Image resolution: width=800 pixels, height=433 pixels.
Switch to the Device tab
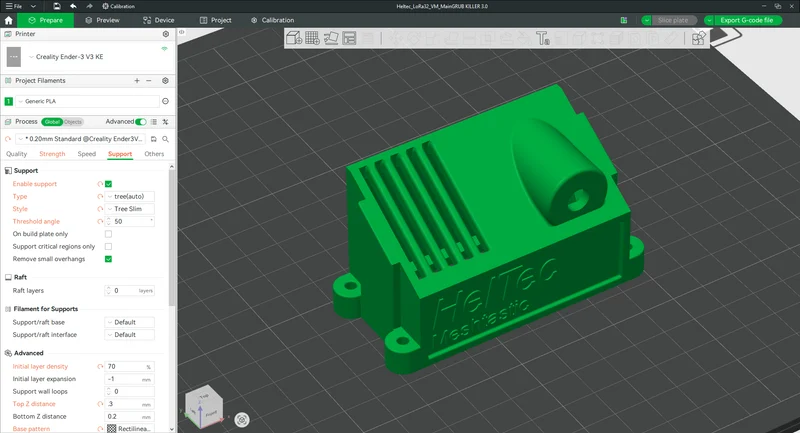click(x=159, y=20)
